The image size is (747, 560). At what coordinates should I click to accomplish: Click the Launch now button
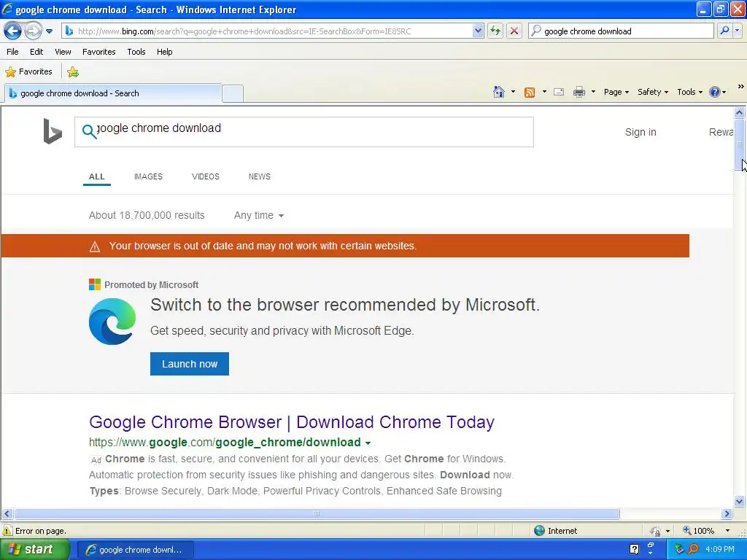[x=190, y=364]
